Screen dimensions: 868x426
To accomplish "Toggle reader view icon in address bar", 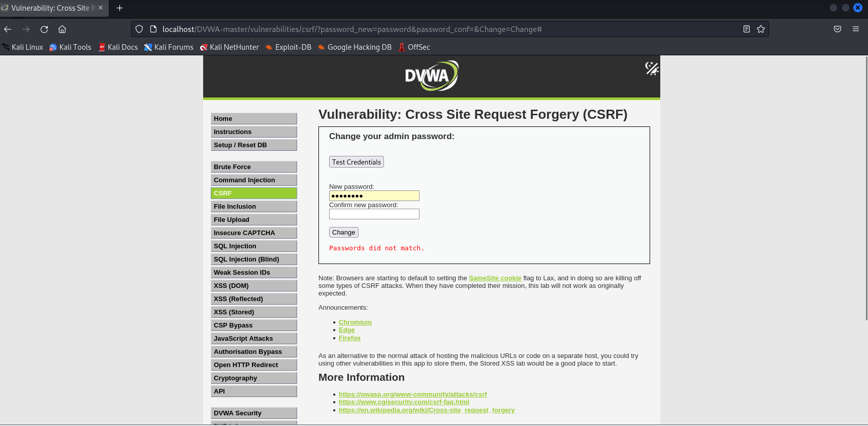I will (746, 29).
